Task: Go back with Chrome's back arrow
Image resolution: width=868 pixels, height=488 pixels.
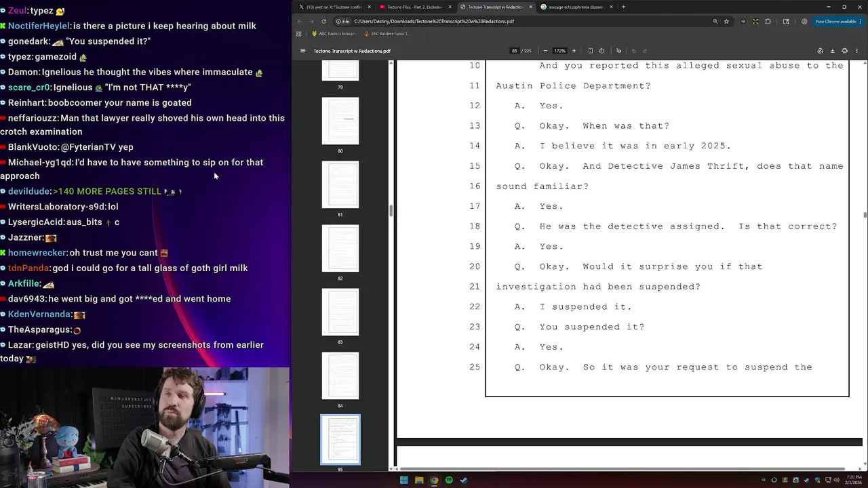Action: (300, 22)
